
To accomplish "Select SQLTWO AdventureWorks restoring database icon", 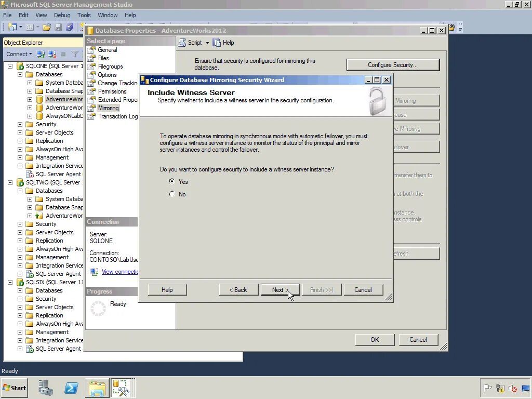I will [39, 216].
